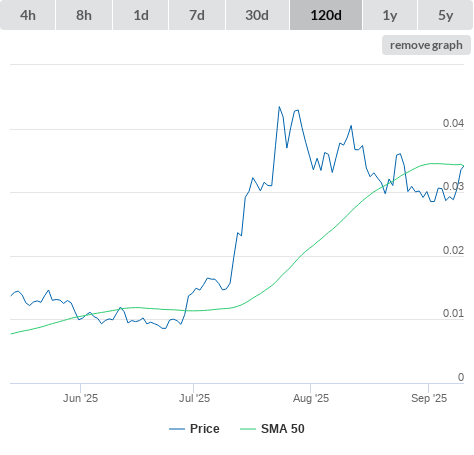The width and height of the screenshot is (474, 455).
Task: Click the blue Price legend line marker
Action: 177,429
